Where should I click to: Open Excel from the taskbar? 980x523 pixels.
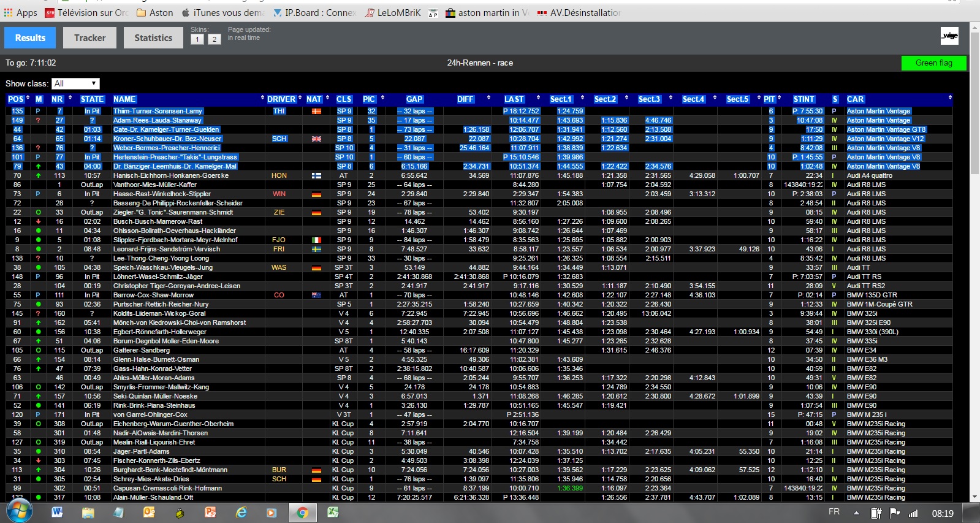click(333, 512)
